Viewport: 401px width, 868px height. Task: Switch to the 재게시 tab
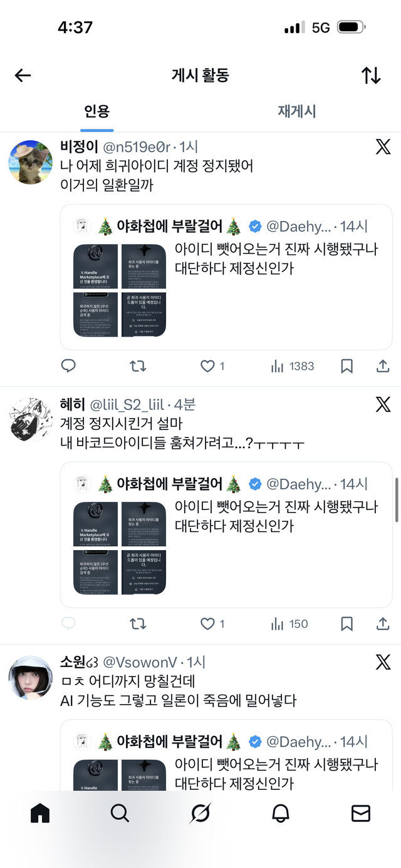coord(297,111)
